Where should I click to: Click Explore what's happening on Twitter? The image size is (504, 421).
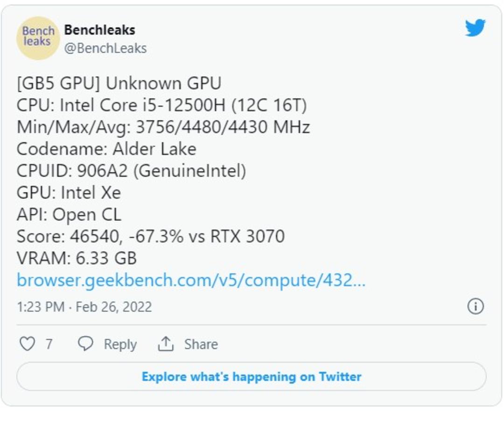[252, 376]
